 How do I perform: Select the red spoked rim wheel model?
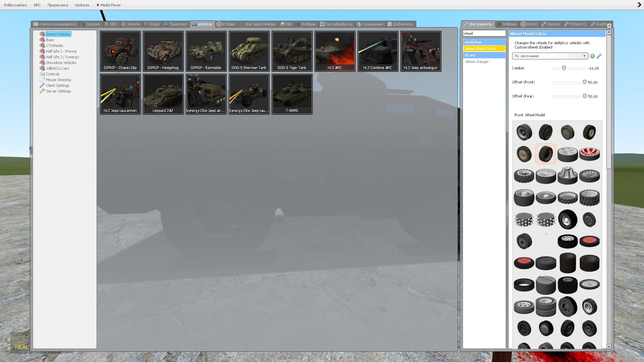point(589,154)
